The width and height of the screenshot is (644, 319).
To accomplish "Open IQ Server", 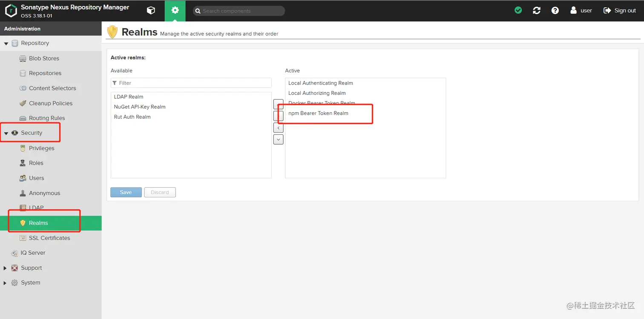I will [33, 253].
